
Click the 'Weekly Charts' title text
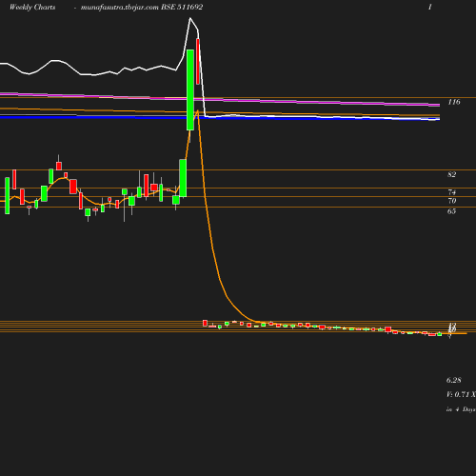(32, 7)
